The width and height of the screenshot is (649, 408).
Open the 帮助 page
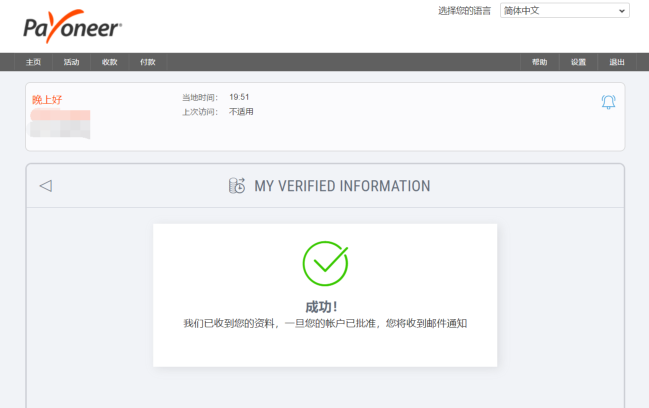click(540, 62)
